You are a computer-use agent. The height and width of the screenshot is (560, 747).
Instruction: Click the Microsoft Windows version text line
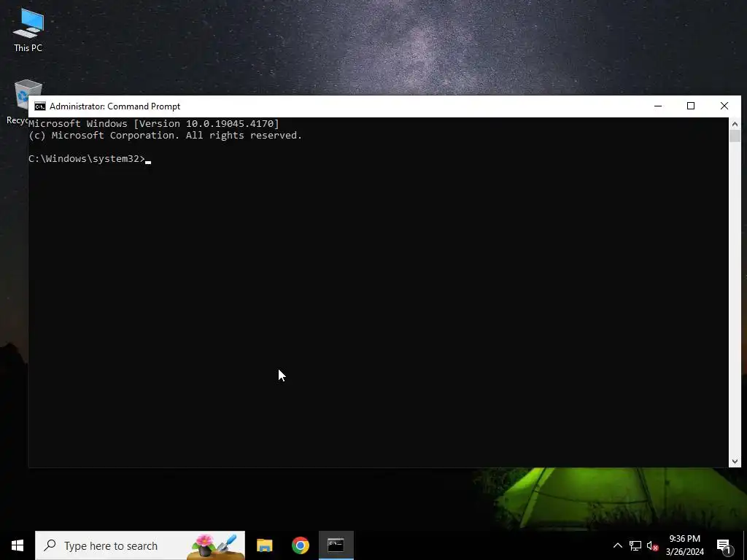point(154,123)
